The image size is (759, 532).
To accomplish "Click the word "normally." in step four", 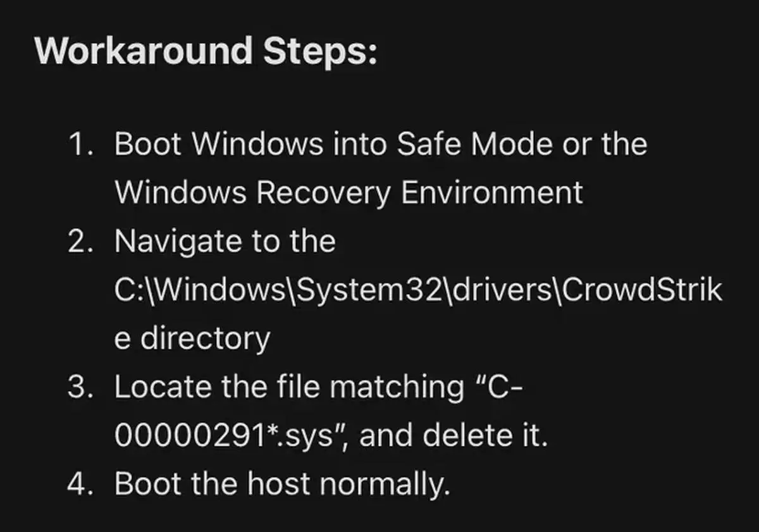I will point(385,484).
